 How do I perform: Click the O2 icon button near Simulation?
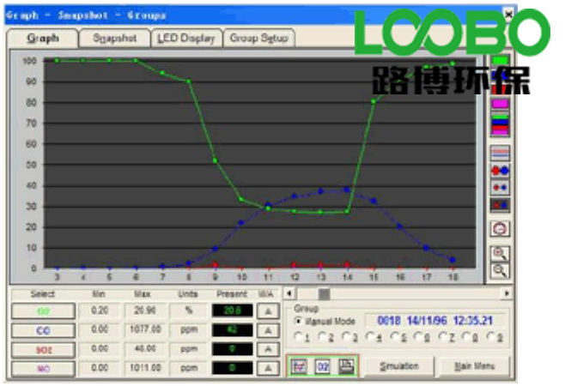coord(323,366)
